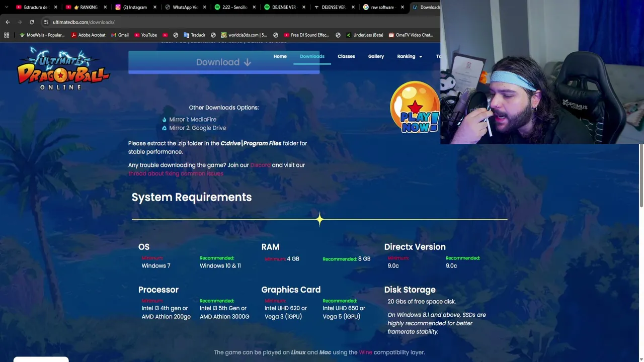Close the 2:22 - Sencillo tab
Screen dimensions: 644x362
click(254, 8)
